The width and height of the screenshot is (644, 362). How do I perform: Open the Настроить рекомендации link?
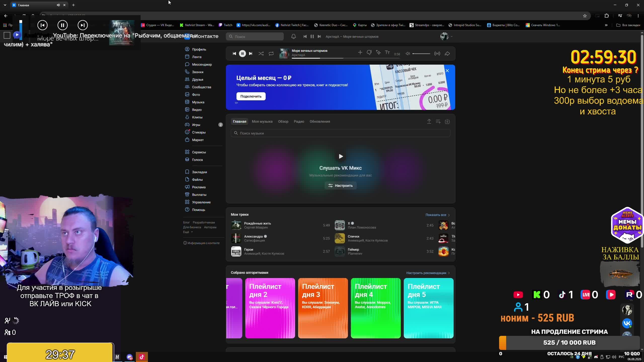pos(428,273)
